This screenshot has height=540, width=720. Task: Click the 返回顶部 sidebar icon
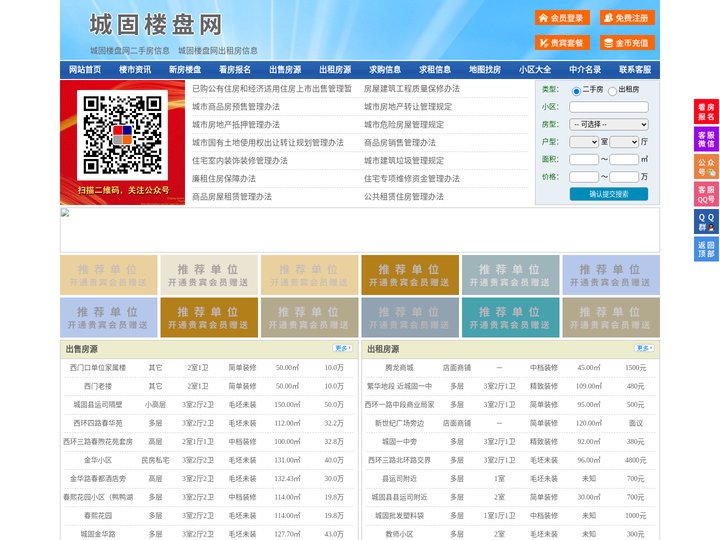click(706, 249)
